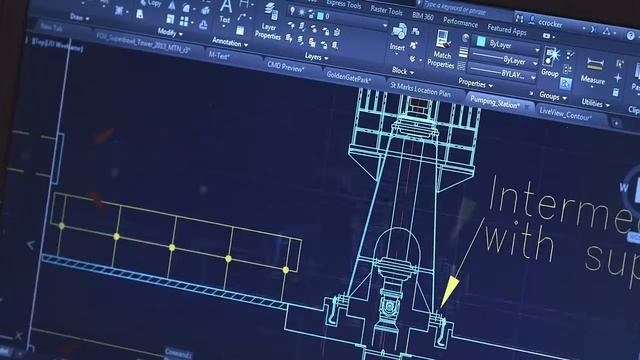Click the lineweight icon beside ByLayer
Screen dimensions: 640x360
pos(464,52)
